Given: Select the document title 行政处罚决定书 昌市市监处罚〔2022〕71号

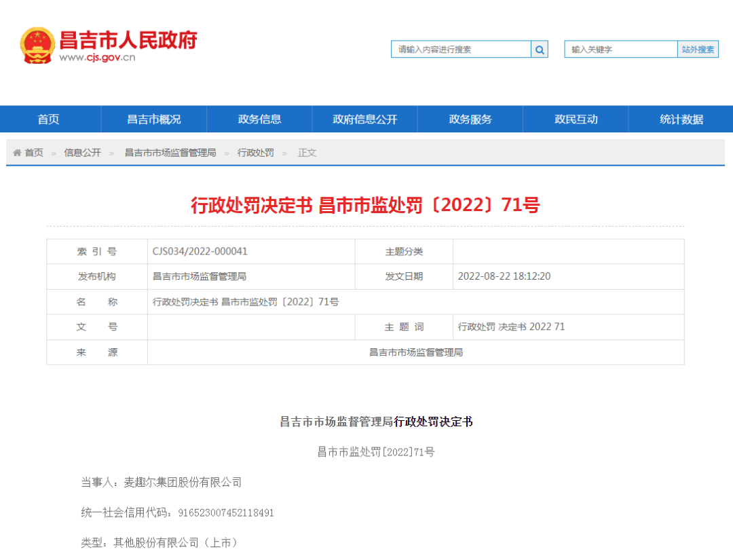Looking at the screenshot, I should click(x=366, y=206).
